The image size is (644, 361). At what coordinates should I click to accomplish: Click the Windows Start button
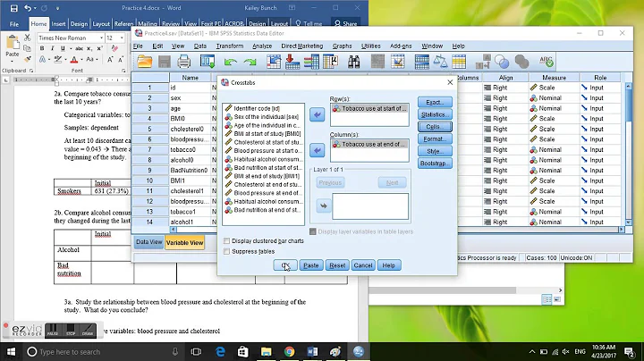11,351
